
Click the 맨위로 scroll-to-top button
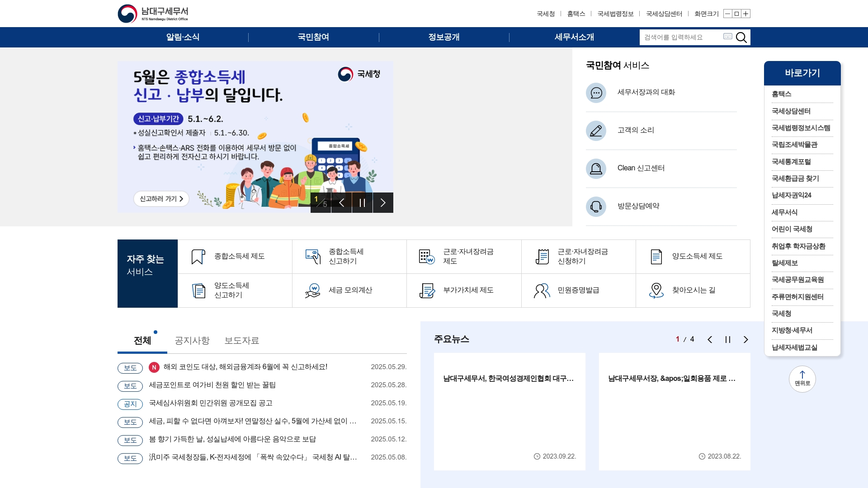pyautogui.click(x=802, y=379)
